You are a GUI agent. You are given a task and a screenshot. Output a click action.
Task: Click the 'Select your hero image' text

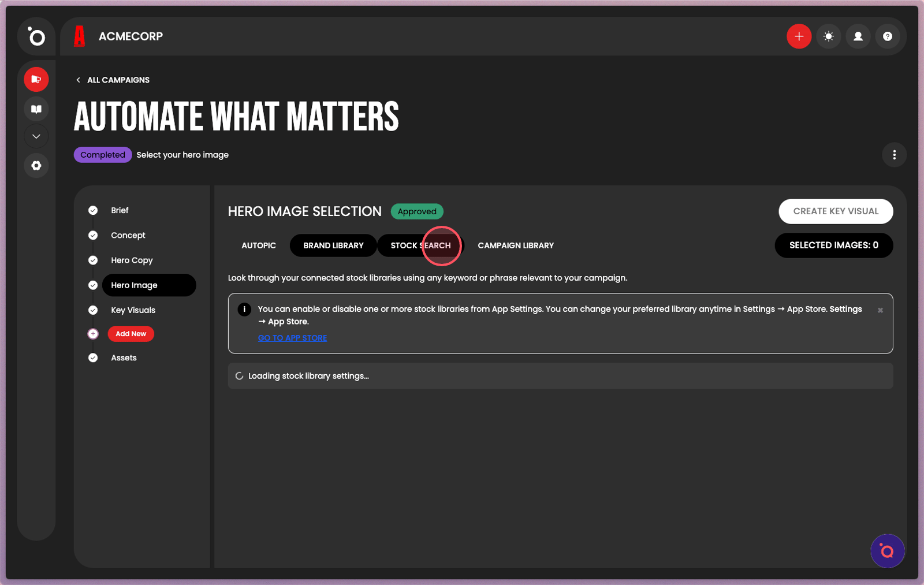click(182, 155)
